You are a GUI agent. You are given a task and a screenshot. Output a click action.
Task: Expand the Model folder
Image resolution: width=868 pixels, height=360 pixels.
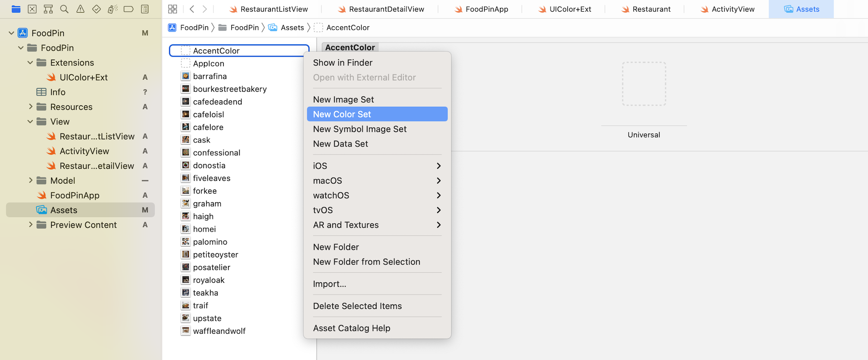click(30, 180)
